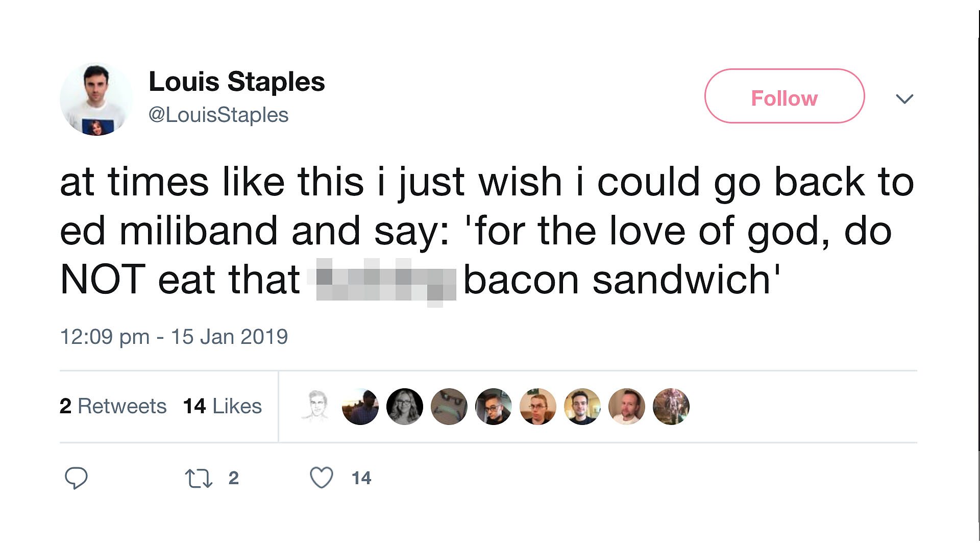This screenshot has height=551, width=980.
Task: View the 2 Retweets list
Action: pos(113,406)
